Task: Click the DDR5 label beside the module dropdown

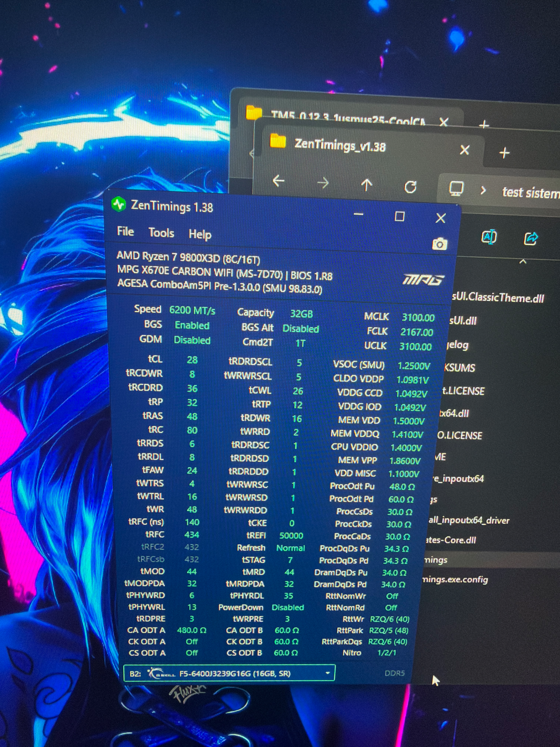Action: [x=394, y=673]
